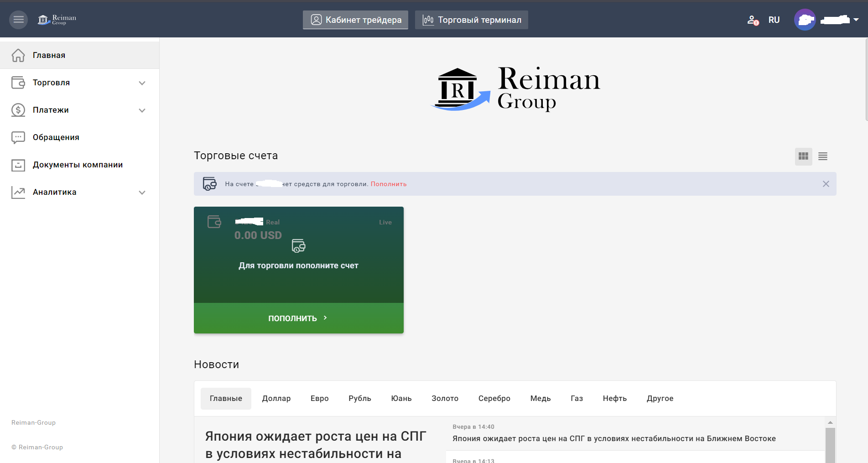Select the Медь news tab
Viewport: 868px width, 463px height.
tap(541, 399)
